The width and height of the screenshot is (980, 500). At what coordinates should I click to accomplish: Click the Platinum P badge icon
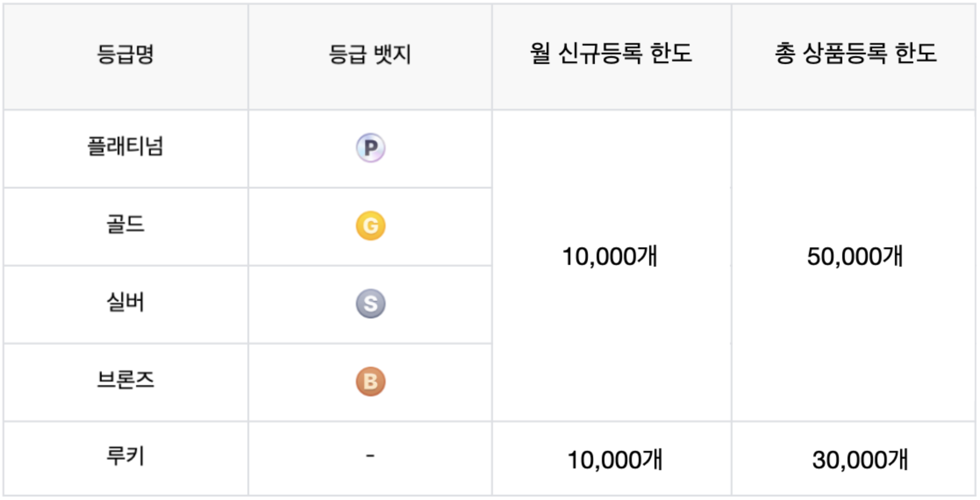(x=371, y=148)
